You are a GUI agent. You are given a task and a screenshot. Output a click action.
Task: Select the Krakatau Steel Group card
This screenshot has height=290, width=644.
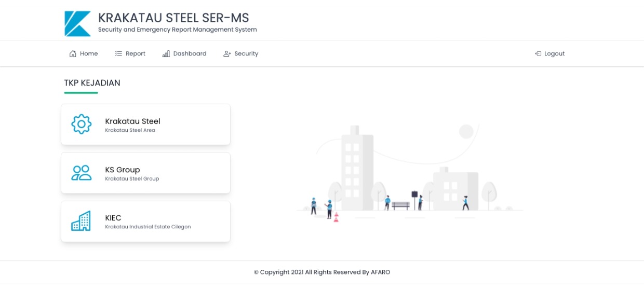(145, 173)
